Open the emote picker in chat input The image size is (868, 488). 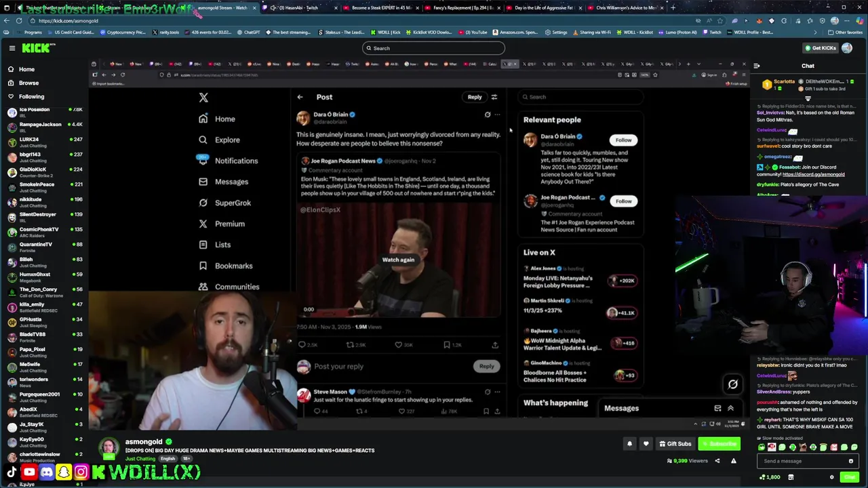coord(851,461)
